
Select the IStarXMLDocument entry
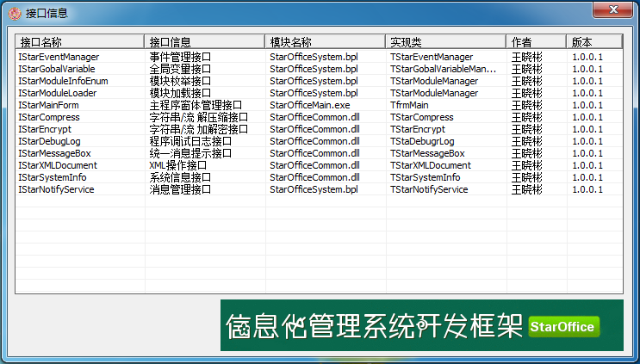tap(58, 165)
